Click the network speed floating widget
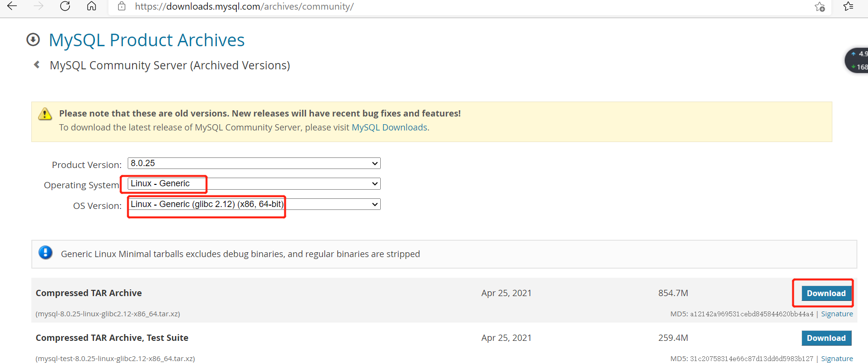The image size is (868, 363). [857, 60]
